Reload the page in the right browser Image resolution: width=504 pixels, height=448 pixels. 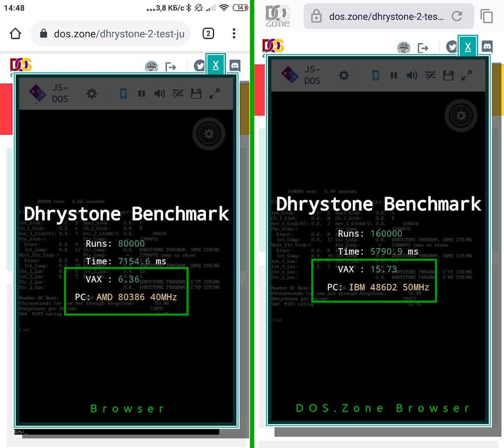coord(456,16)
